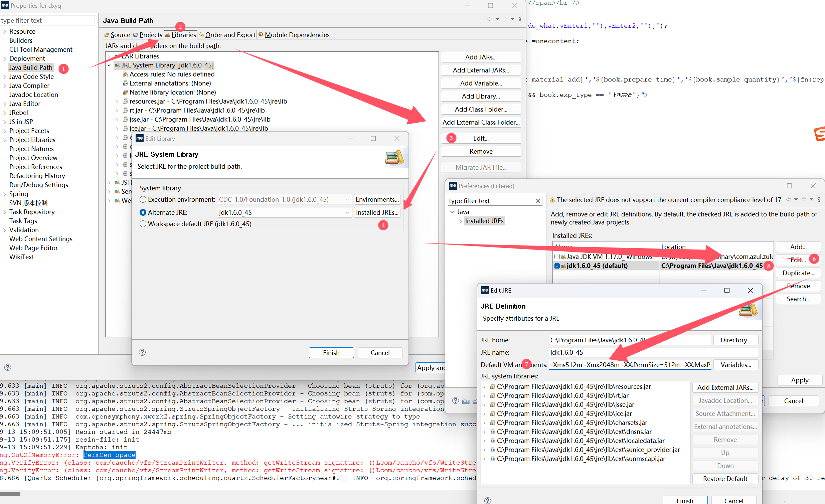Click the Sogou input method icon
This screenshot has height=504, width=825.
tap(820, 134)
